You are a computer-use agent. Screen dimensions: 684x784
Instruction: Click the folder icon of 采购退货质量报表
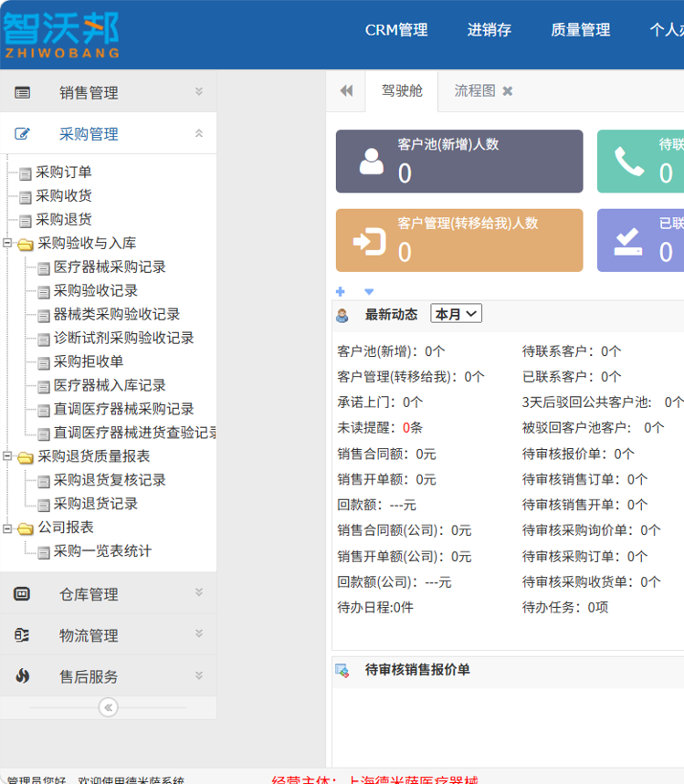25,457
